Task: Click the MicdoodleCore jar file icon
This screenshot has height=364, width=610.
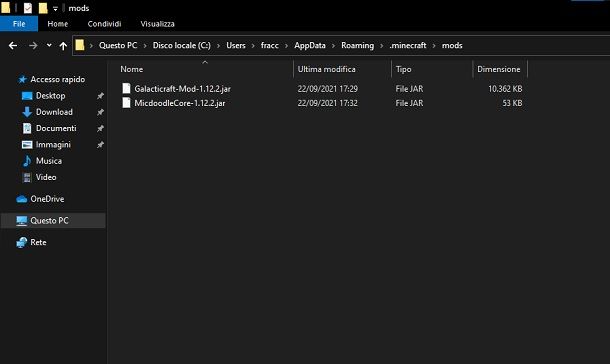Action: pos(126,103)
